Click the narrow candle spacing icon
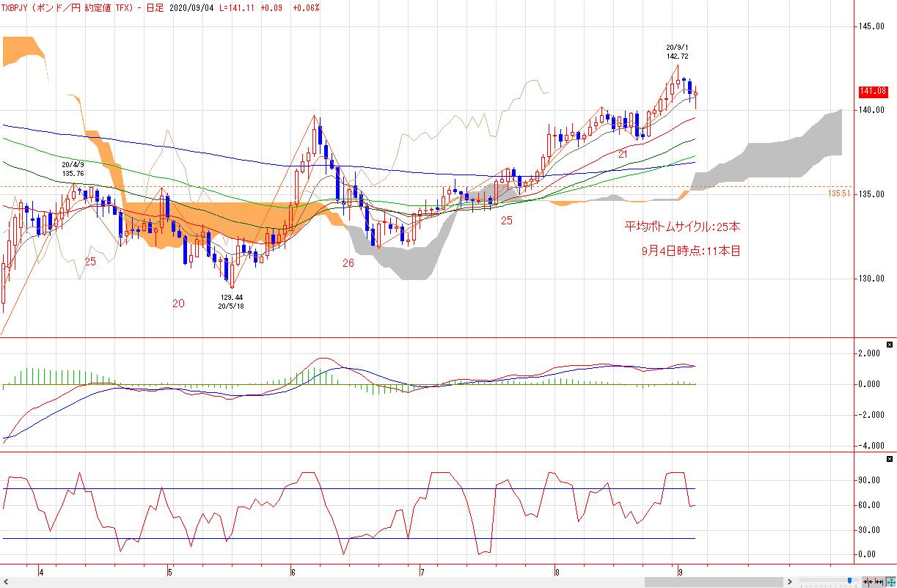Screen dimensions: 897x588 pos(868,581)
